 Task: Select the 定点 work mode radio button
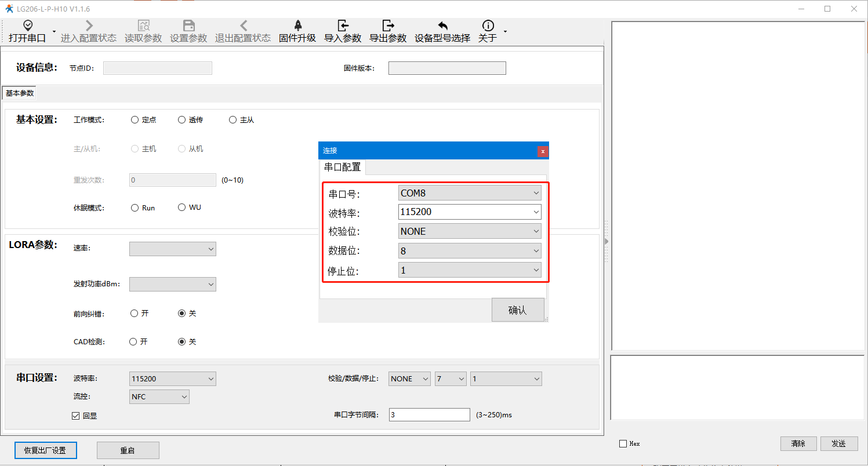[x=135, y=120]
